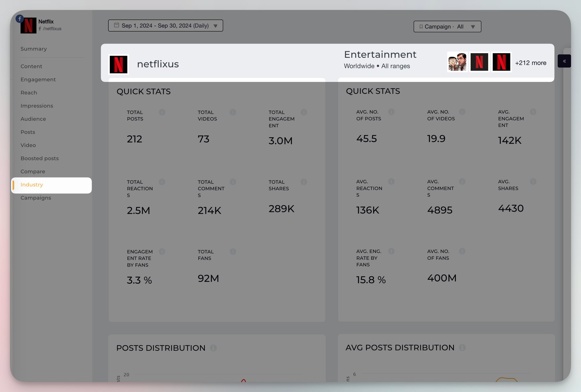Go to Video section
581x392 pixels.
[28, 145]
